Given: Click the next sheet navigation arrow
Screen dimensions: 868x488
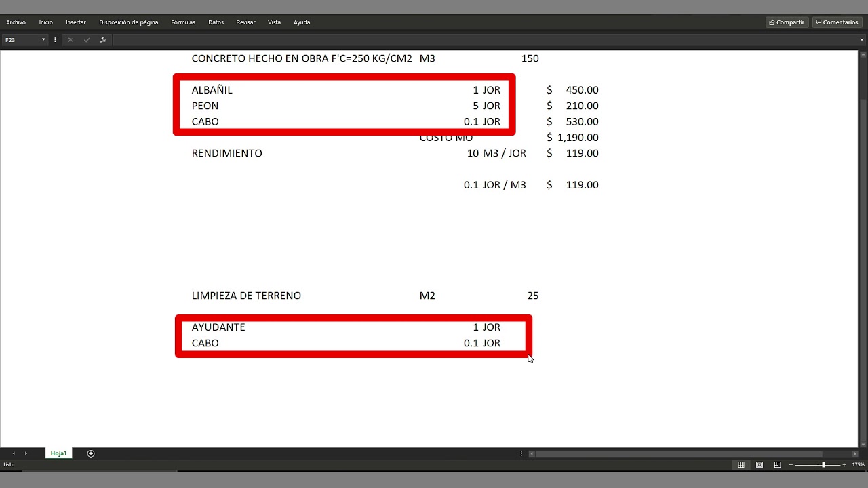Looking at the screenshot, I should (26, 453).
